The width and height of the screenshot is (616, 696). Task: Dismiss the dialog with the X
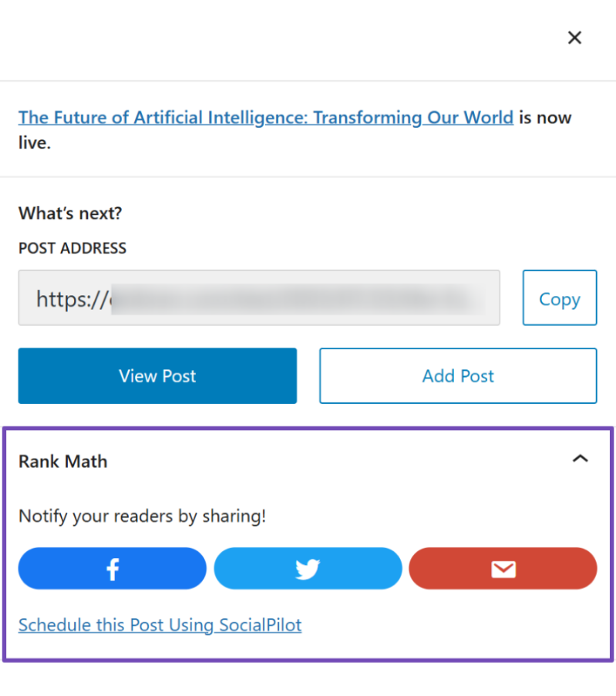pos(574,37)
